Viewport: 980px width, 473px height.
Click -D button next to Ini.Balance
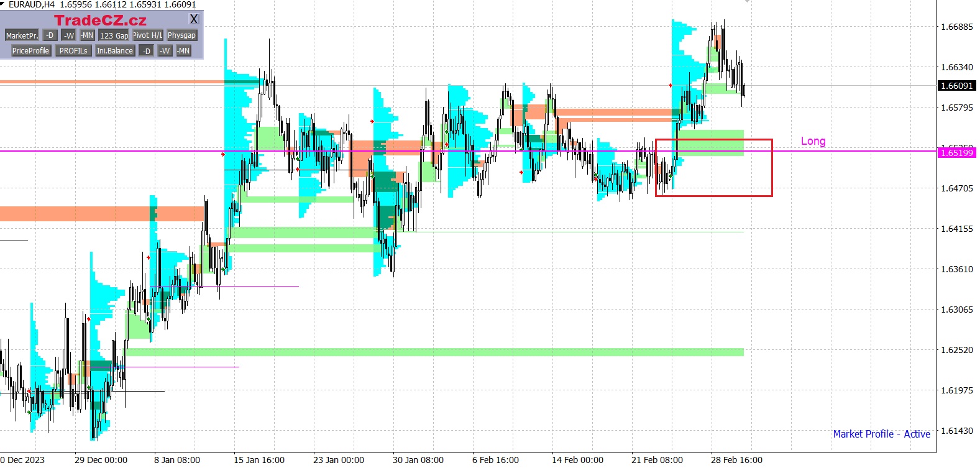[147, 51]
